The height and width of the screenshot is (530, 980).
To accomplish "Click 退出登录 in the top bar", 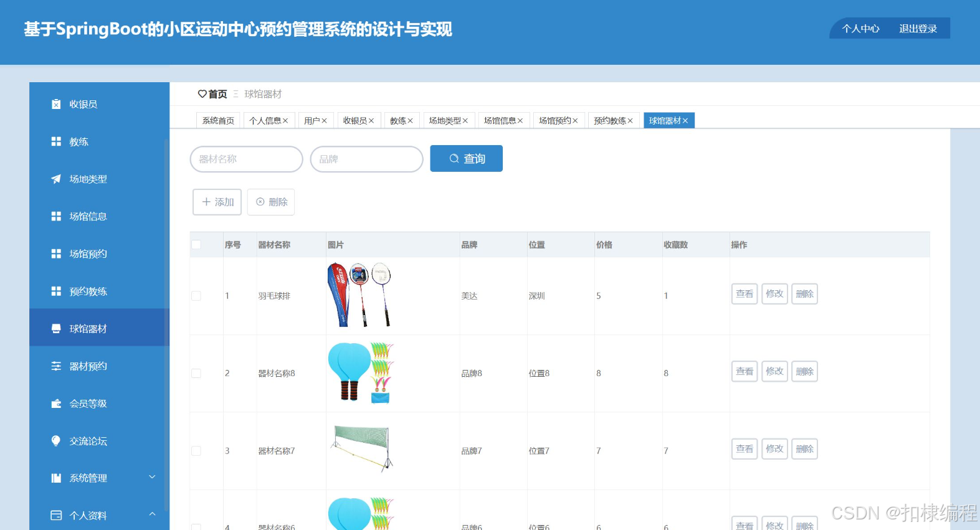I will click(x=918, y=29).
